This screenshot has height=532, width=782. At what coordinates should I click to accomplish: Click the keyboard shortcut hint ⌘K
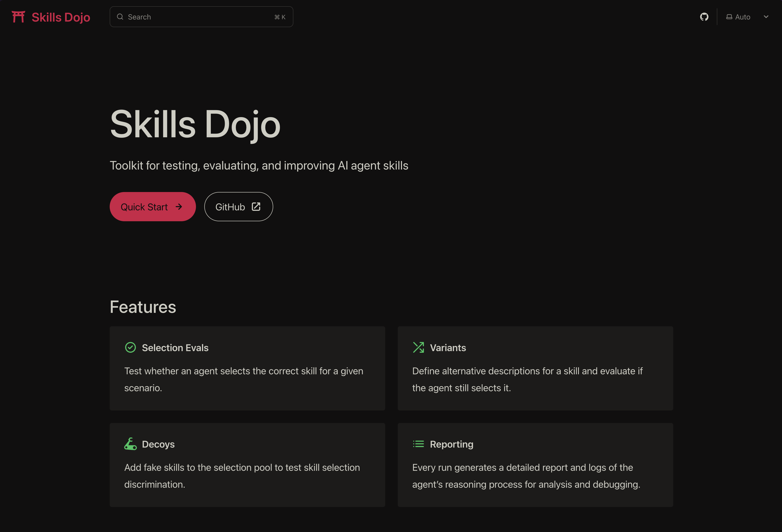(280, 16)
